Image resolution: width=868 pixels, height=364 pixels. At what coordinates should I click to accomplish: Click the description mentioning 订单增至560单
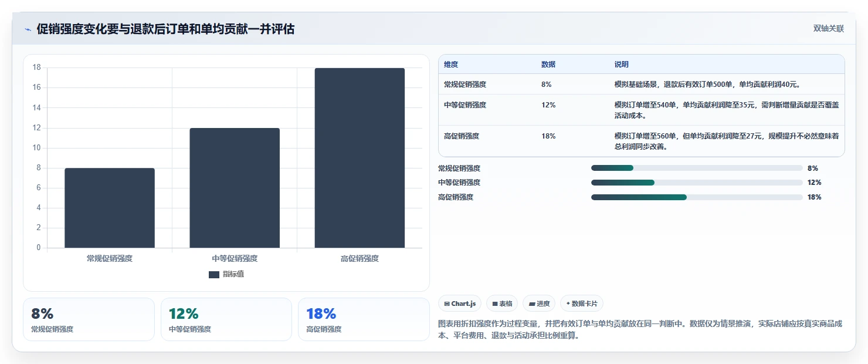tap(727, 141)
